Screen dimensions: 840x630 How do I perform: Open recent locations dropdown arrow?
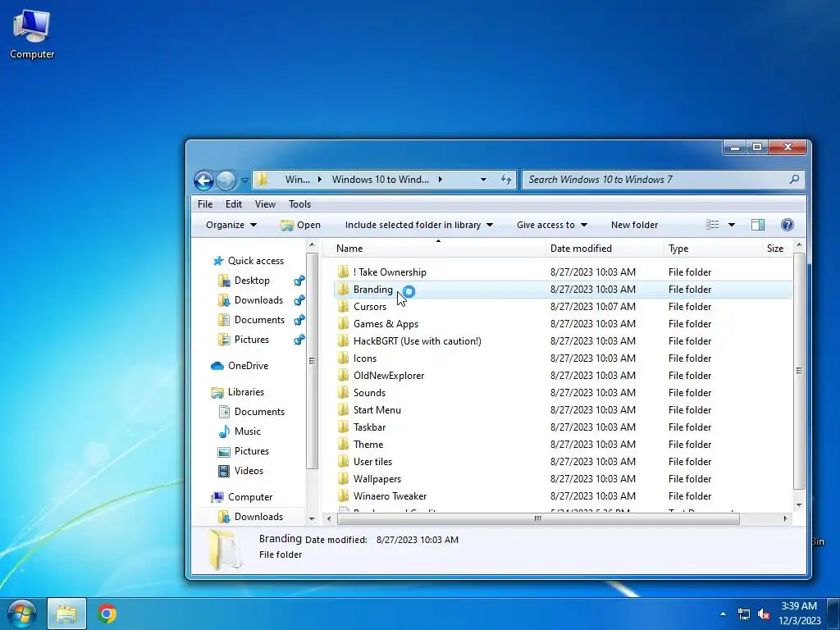(x=244, y=180)
